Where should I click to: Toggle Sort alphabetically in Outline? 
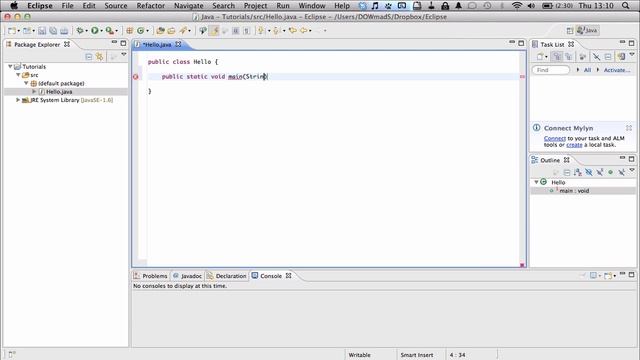pos(578,173)
